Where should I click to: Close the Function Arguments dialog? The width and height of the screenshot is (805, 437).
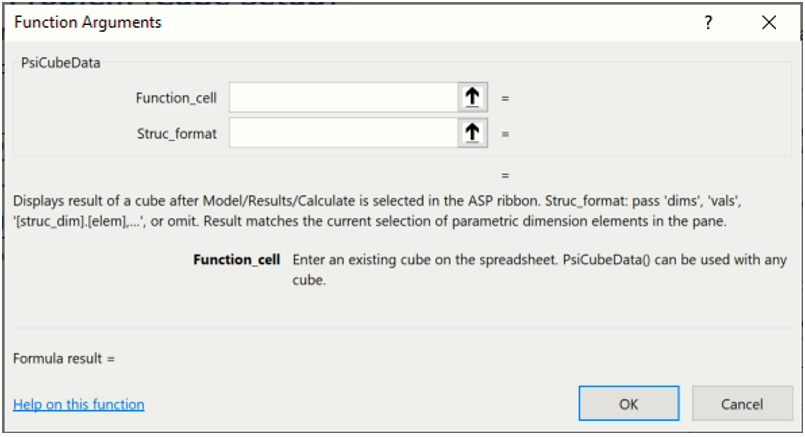pos(768,23)
